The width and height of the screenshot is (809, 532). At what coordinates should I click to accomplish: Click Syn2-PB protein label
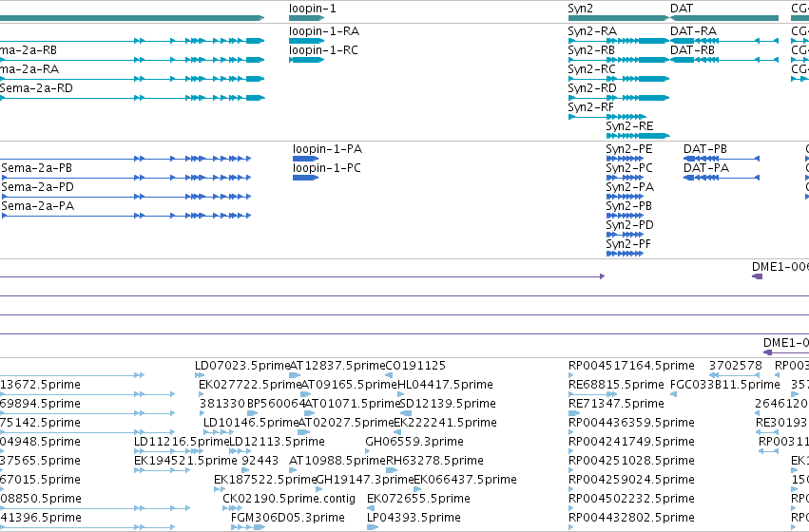point(629,206)
